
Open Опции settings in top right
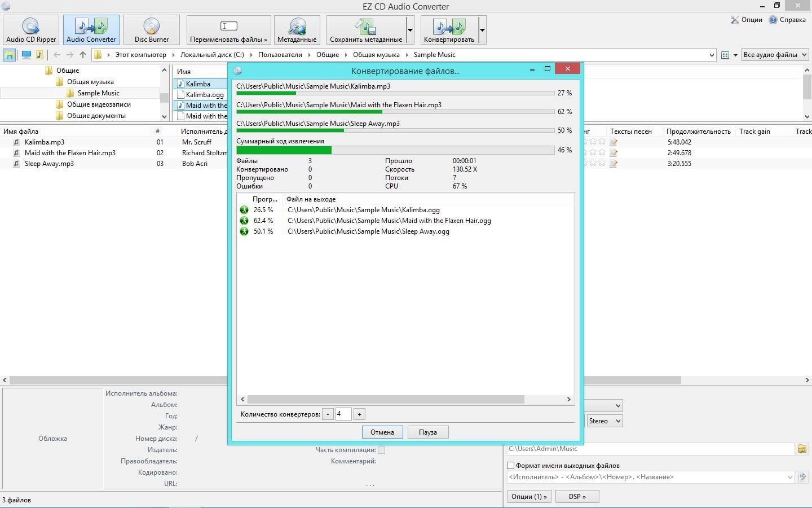[747, 20]
